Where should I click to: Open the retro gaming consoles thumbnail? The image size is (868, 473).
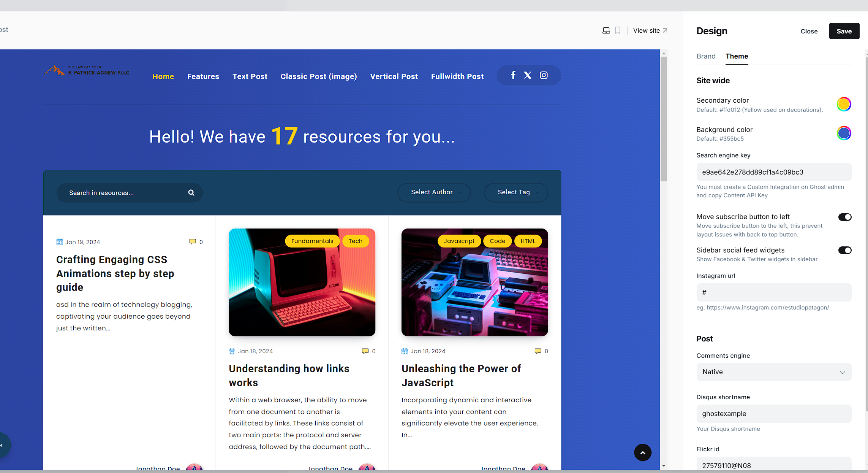point(474,282)
